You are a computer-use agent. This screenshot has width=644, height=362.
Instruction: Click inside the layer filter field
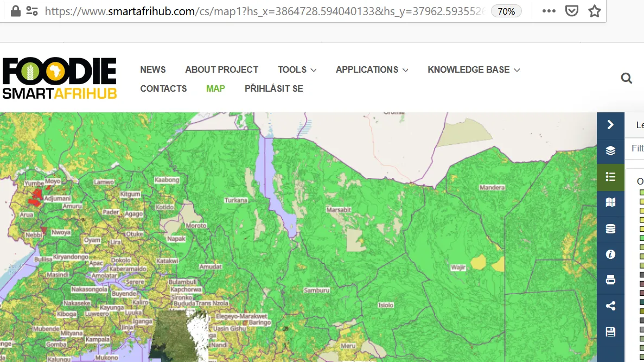pos(635,148)
